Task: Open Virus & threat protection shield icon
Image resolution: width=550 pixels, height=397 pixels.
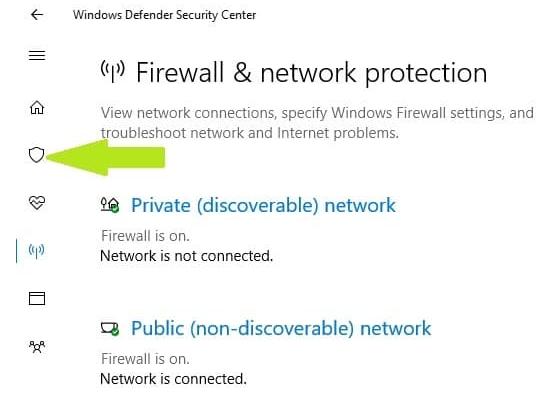Action: click(36, 155)
